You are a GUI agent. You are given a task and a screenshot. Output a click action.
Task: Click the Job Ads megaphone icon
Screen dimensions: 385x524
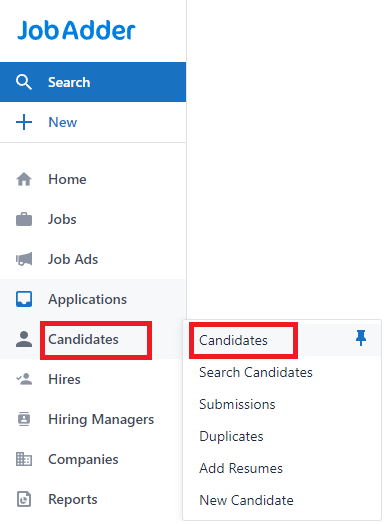tap(24, 259)
